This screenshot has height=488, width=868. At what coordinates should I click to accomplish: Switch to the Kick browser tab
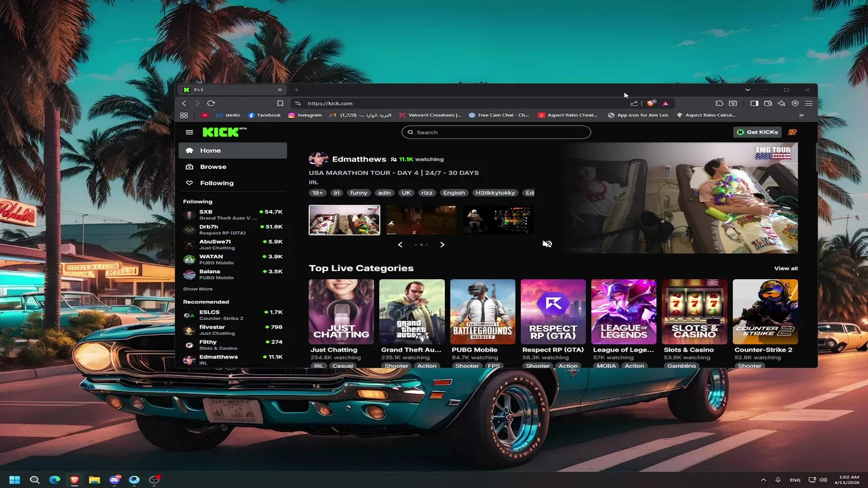233,89
